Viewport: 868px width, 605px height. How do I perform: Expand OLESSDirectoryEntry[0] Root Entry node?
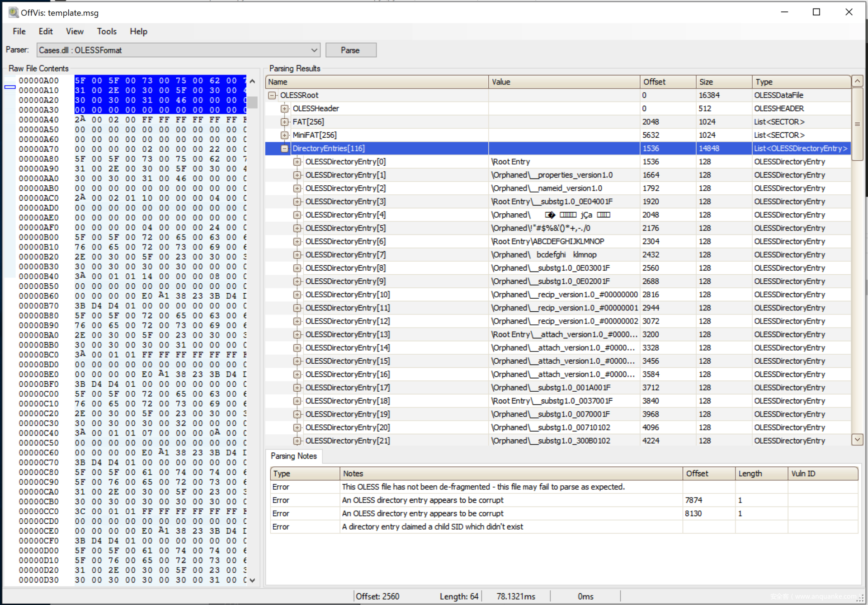click(297, 162)
